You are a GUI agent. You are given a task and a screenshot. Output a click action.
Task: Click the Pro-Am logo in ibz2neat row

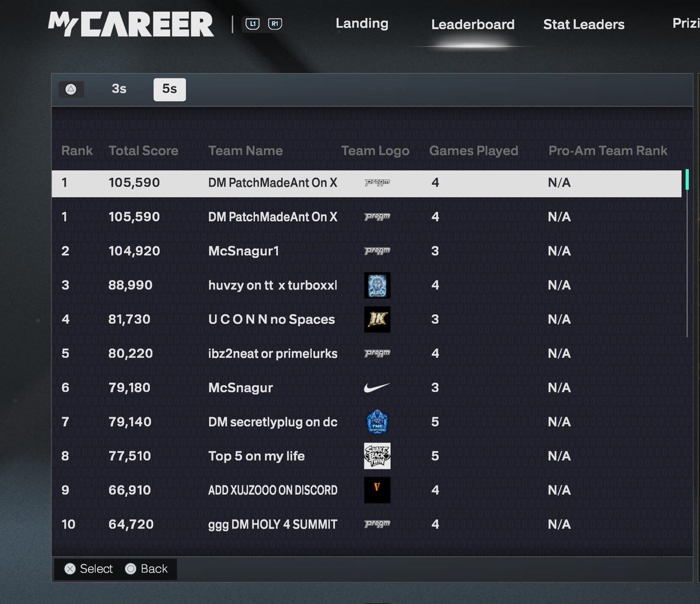[377, 354]
